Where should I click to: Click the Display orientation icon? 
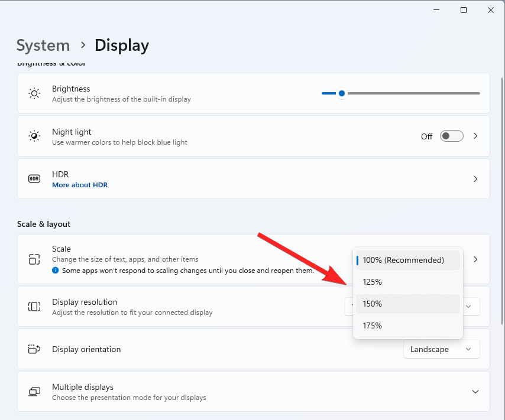[x=34, y=349]
